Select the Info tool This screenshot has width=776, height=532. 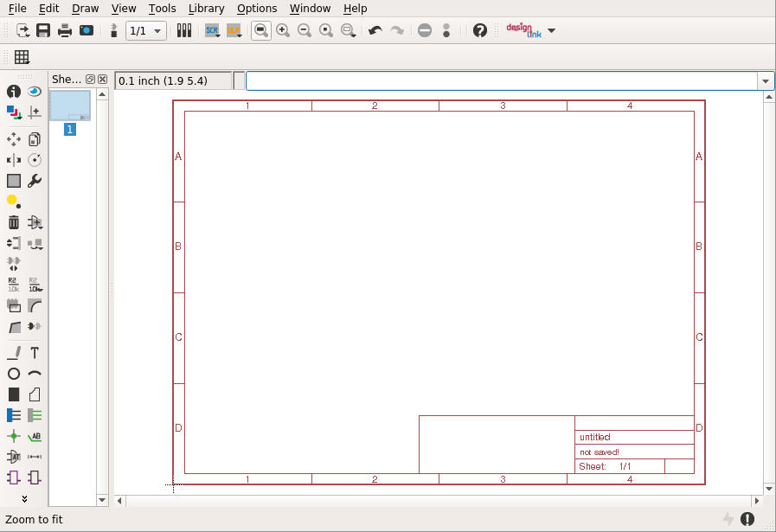(14, 91)
